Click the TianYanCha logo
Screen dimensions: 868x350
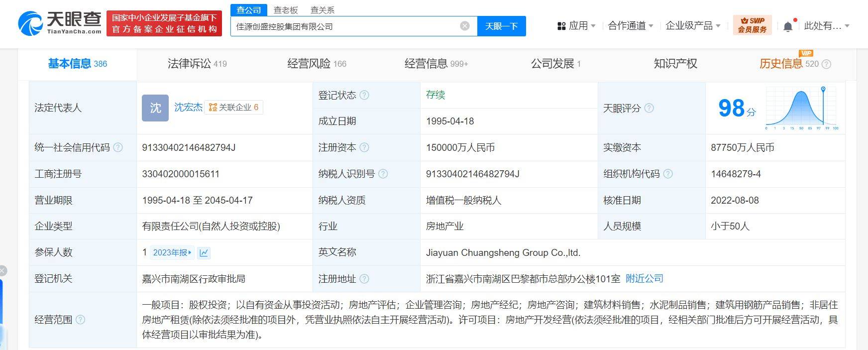point(60,23)
